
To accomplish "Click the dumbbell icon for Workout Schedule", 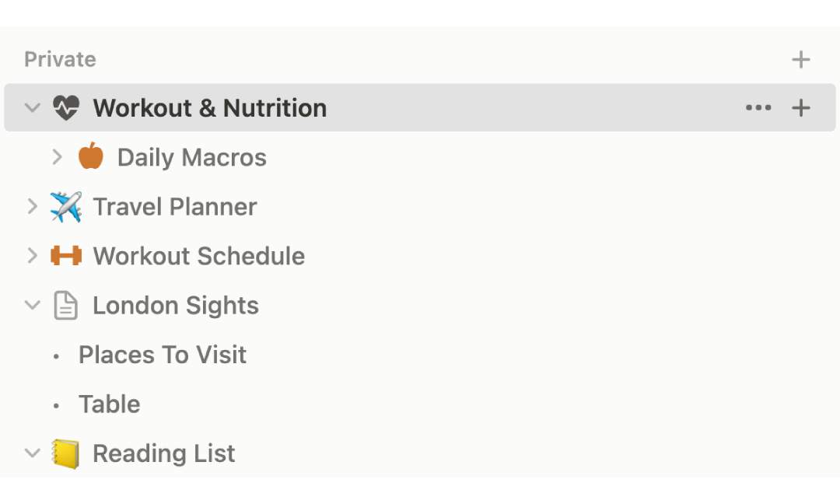I will tap(66, 256).
